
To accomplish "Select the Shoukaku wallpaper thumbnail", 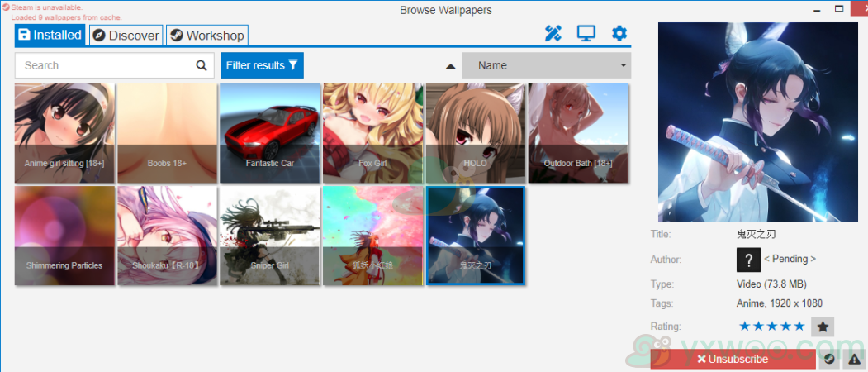I will tap(167, 236).
